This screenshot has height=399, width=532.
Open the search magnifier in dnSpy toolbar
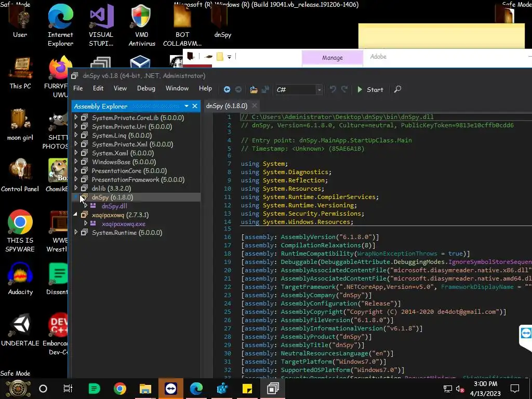[x=397, y=89]
